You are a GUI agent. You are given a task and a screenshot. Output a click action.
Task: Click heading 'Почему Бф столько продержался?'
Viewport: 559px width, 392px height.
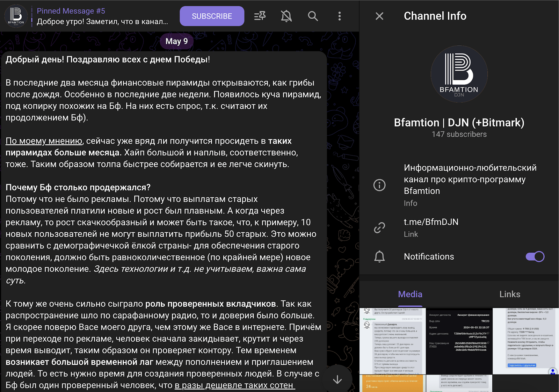tap(78, 187)
